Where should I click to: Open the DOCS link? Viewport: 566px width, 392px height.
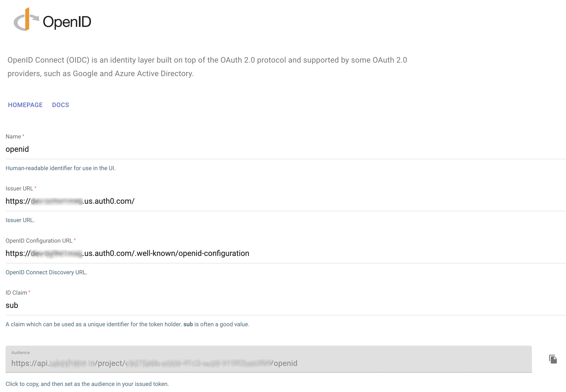pyautogui.click(x=60, y=105)
